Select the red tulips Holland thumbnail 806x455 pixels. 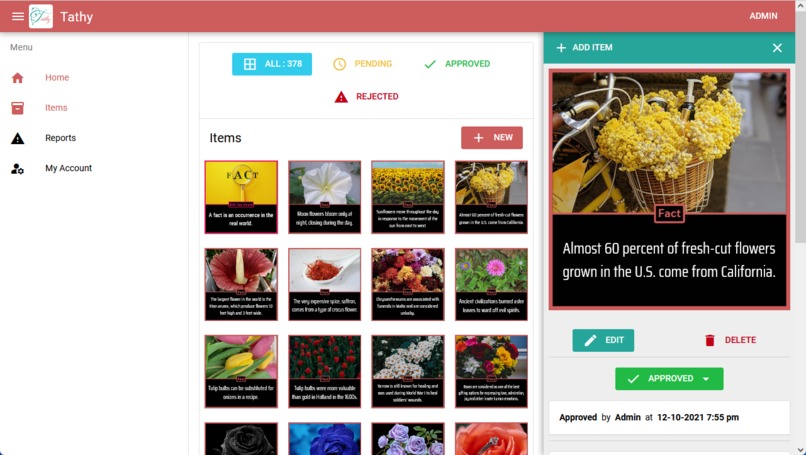[324, 372]
